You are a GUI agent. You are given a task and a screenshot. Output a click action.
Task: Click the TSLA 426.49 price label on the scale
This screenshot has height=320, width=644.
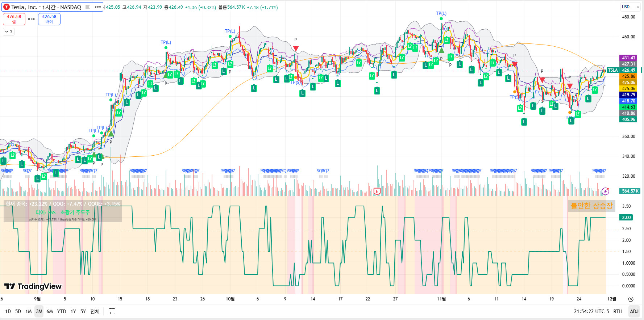pos(622,70)
